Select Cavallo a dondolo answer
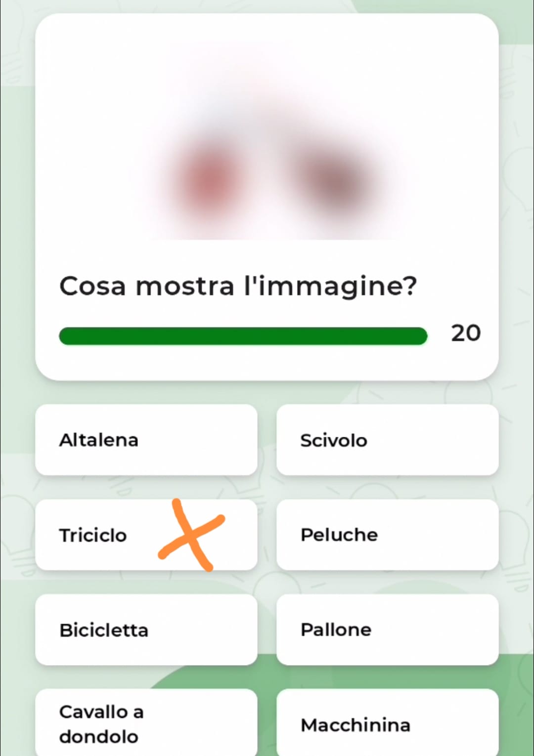534x756 pixels. point(146,723)
